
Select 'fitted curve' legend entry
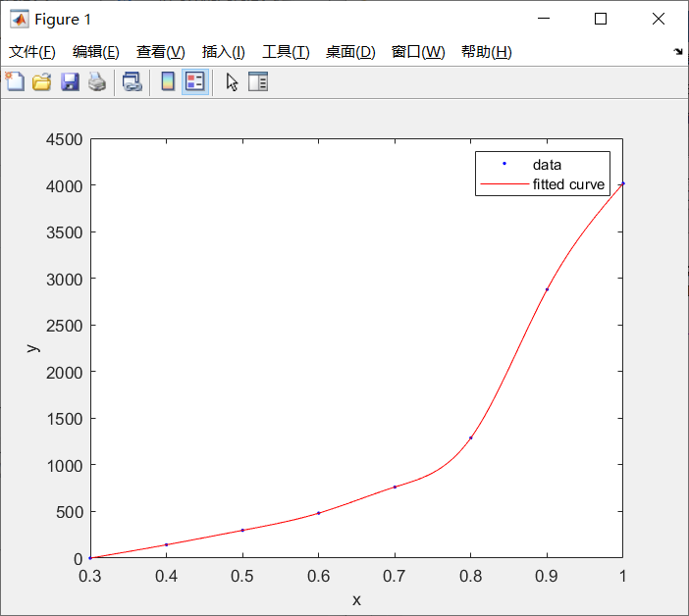tap(568, 184)
